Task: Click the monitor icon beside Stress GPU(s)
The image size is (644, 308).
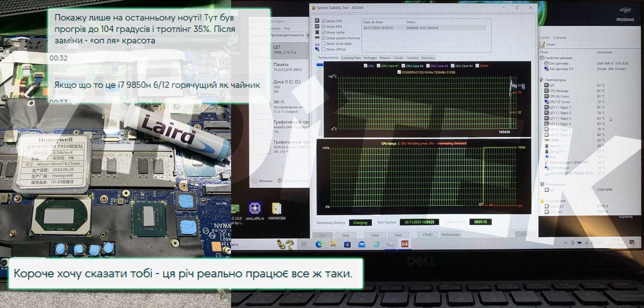Action: [317, 49]
